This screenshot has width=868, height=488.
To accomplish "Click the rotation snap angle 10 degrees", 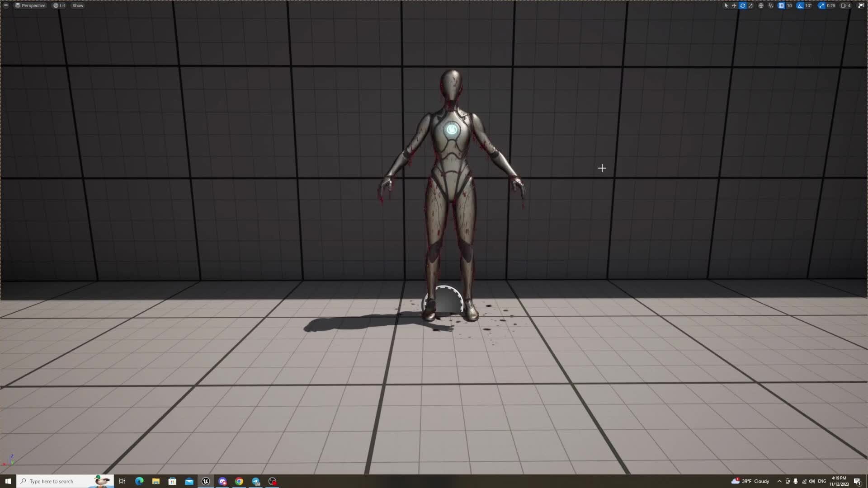I will point(808,5).
